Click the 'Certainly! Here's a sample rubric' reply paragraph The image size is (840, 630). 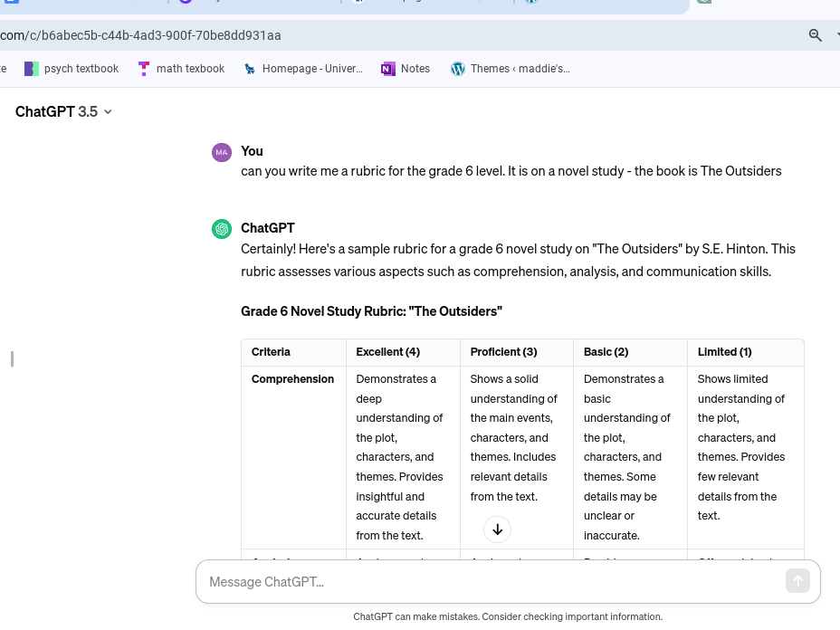[x=518, y=260]
